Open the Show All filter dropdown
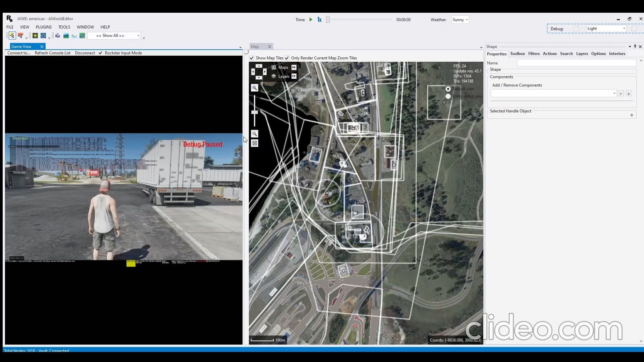The height and width of the screenshot is (362, 644). pyautogui.click(x=114, y=36)
